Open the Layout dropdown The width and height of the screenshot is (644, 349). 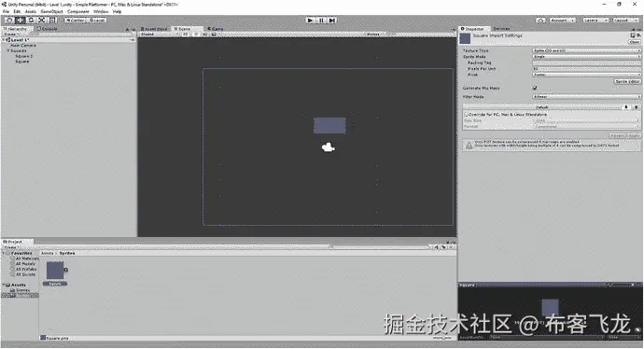(x=625, y=20)
